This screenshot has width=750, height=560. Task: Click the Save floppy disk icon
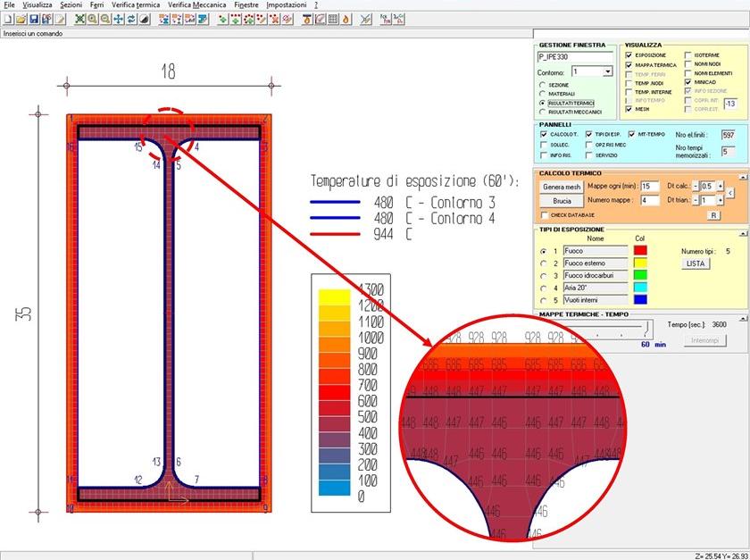33,19
